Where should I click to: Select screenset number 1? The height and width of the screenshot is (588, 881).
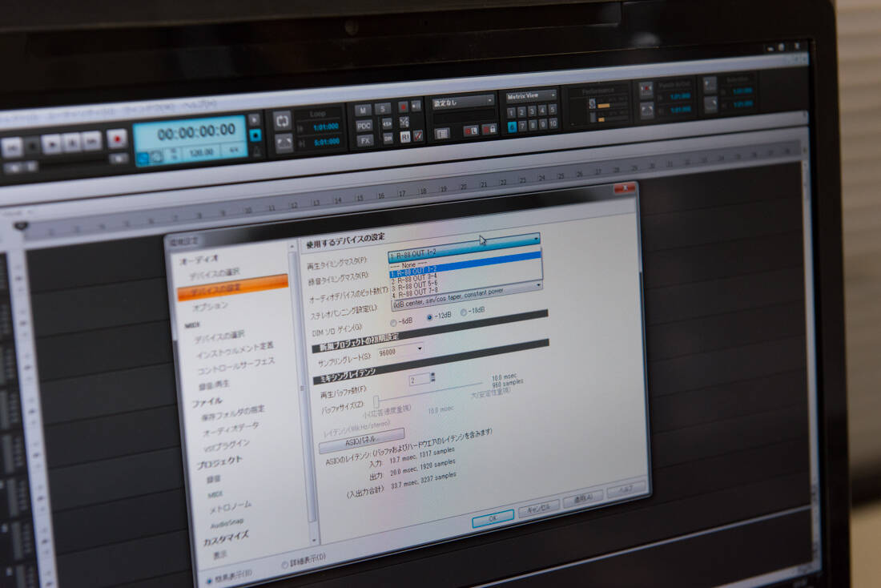511,113
